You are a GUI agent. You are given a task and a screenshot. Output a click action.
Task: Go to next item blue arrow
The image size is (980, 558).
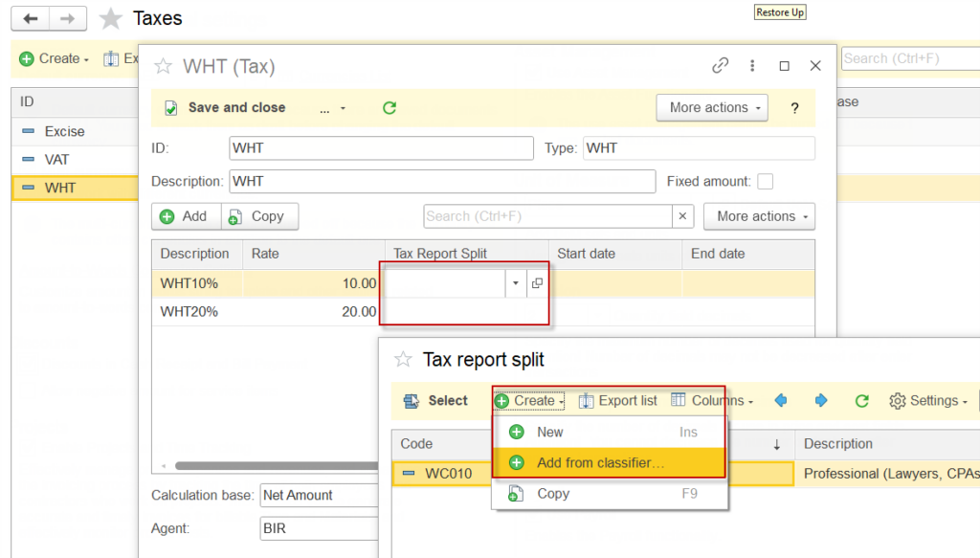821,401
